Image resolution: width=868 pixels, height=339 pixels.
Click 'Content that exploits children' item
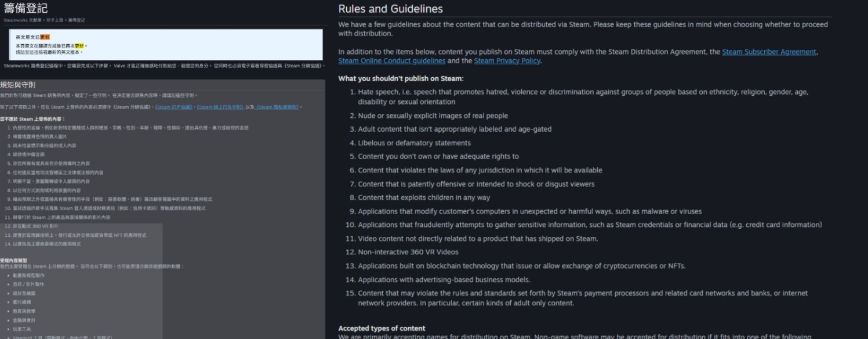click(x=424, y=197)
